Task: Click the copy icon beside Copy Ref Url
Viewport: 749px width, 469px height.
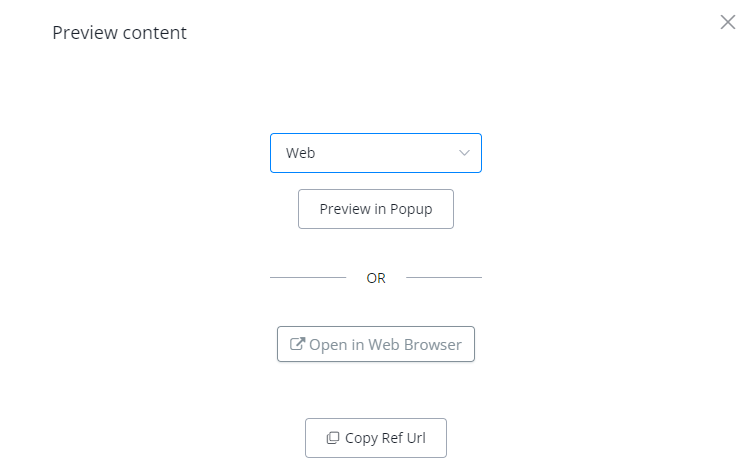Action: (x=333, y=438)
